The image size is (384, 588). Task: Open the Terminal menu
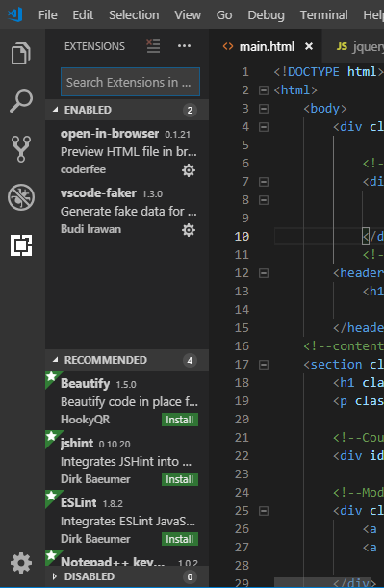point(323,15)
